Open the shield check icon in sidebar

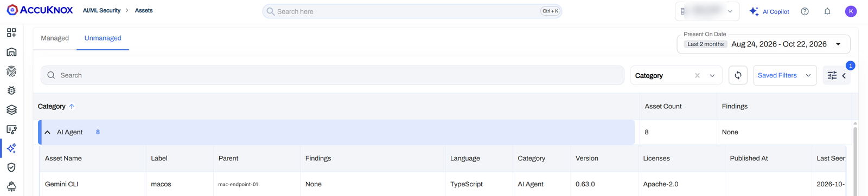(11, 168)
